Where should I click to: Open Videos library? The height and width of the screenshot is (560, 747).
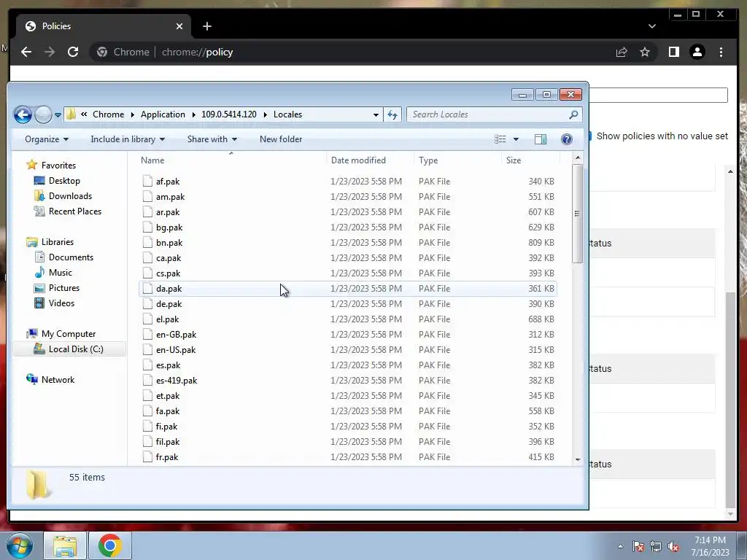click(x=61, y=303)
